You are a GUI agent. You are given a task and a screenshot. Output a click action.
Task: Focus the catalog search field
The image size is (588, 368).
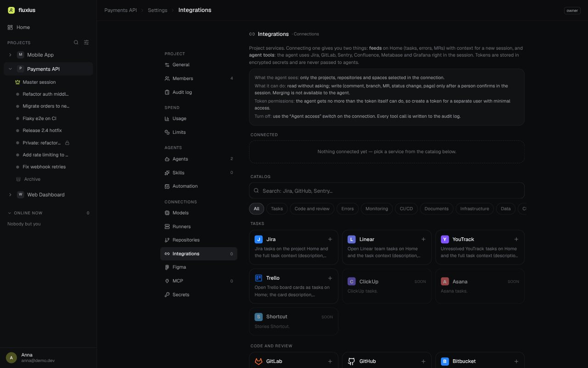pyautogui.click(x=386, y=190)
